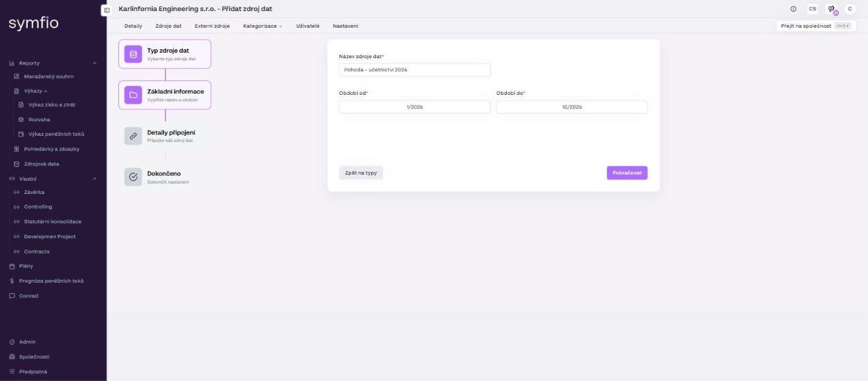Collapse Vlastní section chevron

pyautogui.click(x=95, y=179)
